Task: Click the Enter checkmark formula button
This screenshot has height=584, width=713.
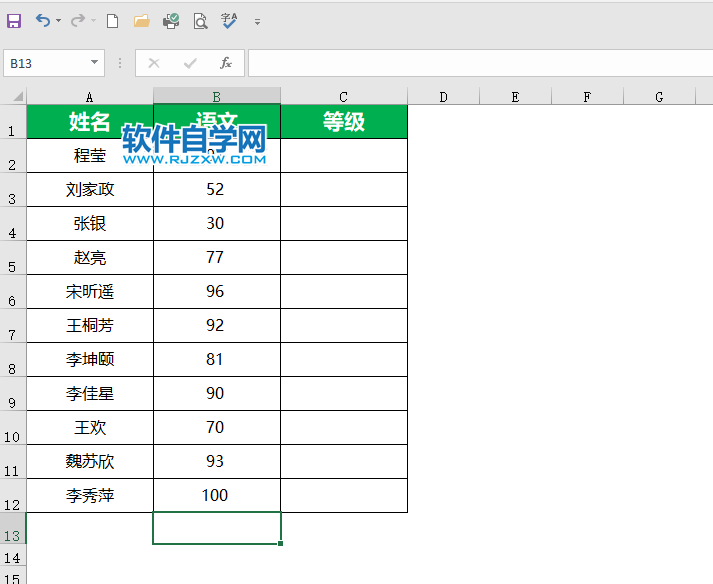Action: (190, 63)
